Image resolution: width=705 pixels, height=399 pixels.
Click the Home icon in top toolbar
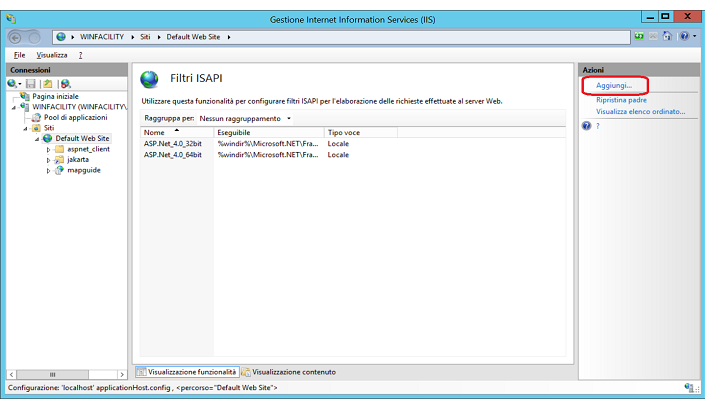click(x=667, y=36)
